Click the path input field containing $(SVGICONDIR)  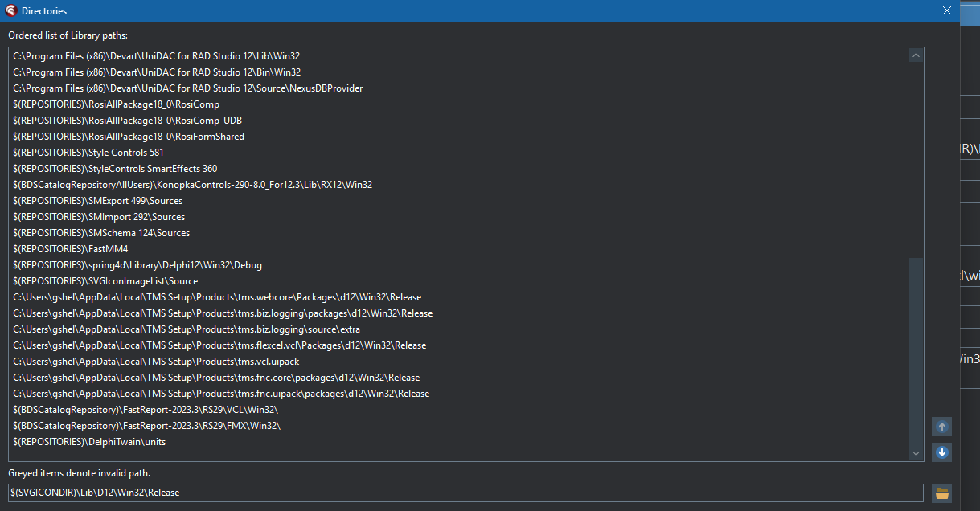point(466,493)
